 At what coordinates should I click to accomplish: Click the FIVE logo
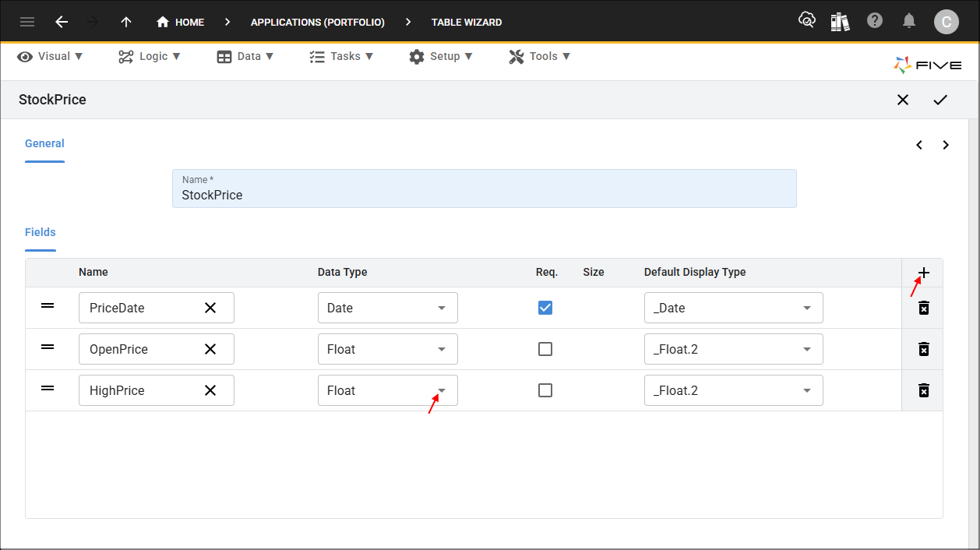click(x=928, y=65)
